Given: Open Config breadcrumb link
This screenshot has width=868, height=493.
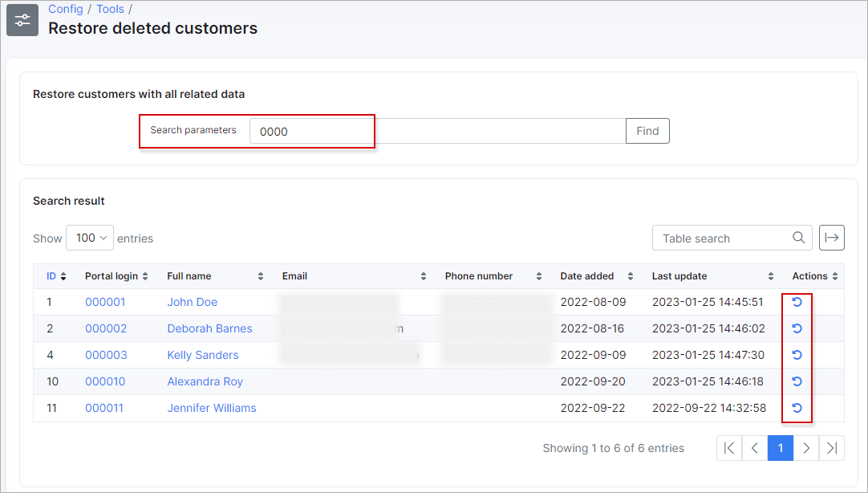Looking at the screenshot, I should pos(65,9).
